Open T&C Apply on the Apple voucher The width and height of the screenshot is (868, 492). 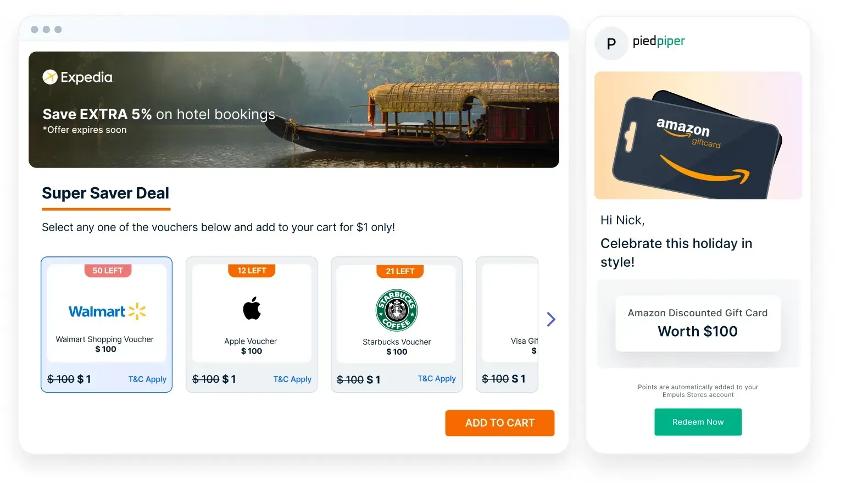point(292,379)
